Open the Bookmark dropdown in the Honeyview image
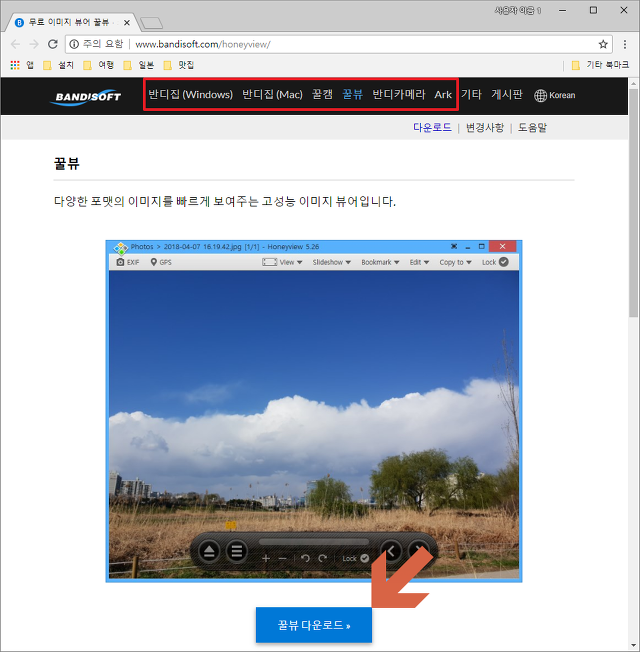 click(380, 262)
